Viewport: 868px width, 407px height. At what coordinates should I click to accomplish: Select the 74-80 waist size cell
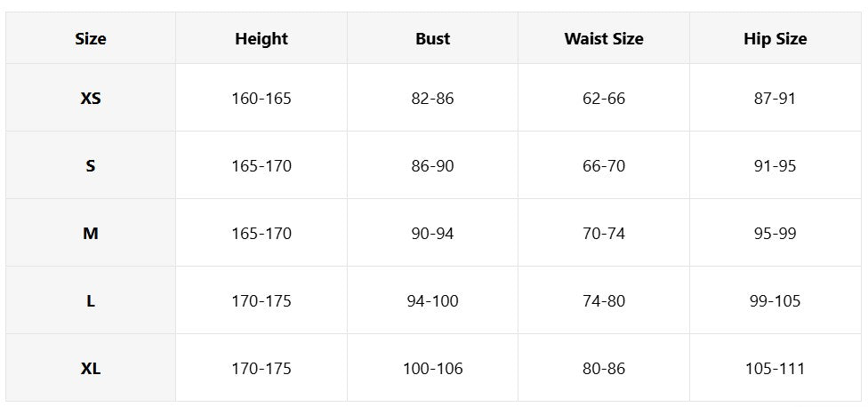pyautogui.click(x=604, y=300)
